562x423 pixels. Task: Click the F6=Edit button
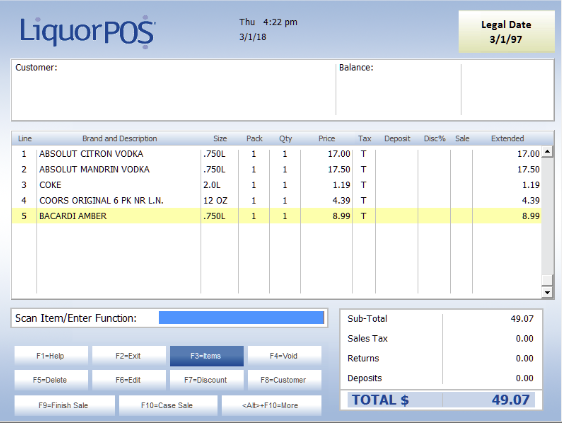click(x=129, y=380)
